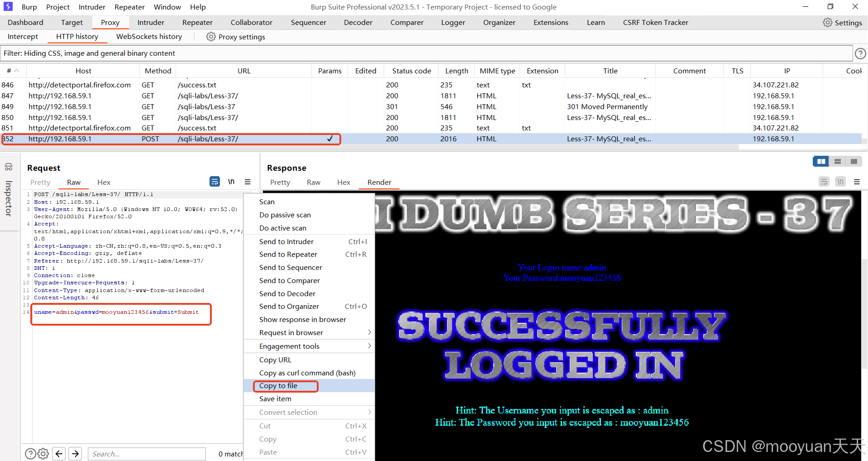
Task: Sort history by the # column
Action: (x=13, y=71)
